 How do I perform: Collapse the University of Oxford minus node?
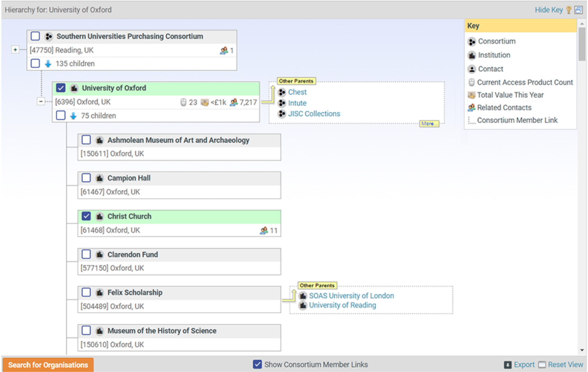41,101
